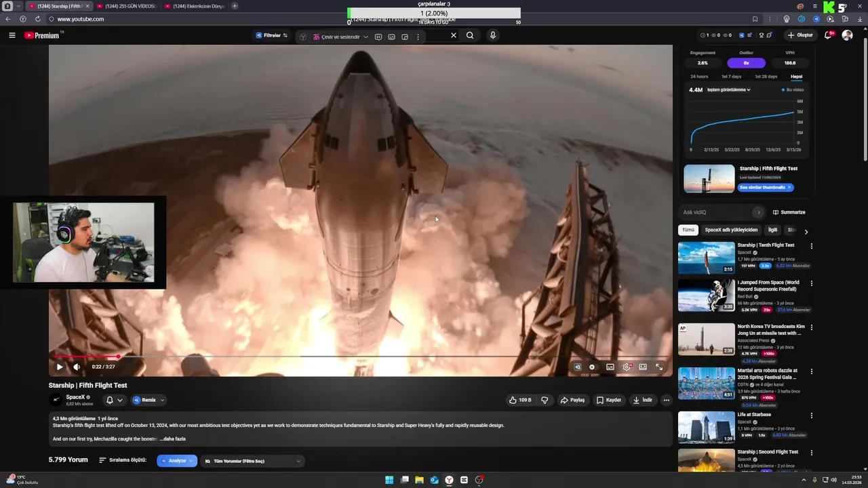Open the SpaceX channel avatar
This screenshot has width=868, height=488.
tap(56, 400)
